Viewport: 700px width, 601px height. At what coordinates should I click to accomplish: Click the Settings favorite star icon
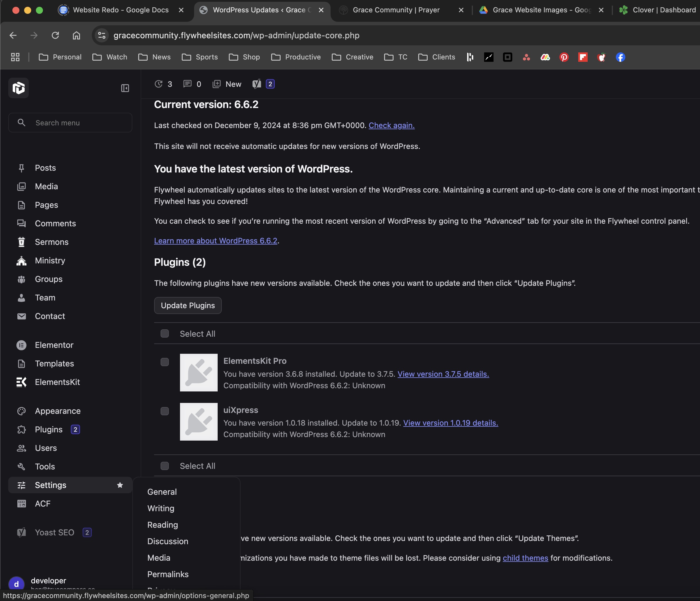pos(120,485)
